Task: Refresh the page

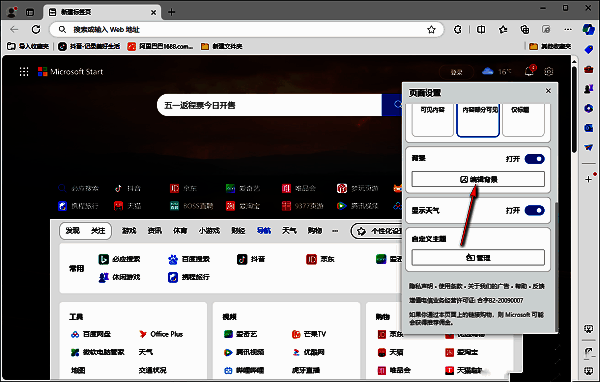Action: pyautogui.click(x=36, y=29)
